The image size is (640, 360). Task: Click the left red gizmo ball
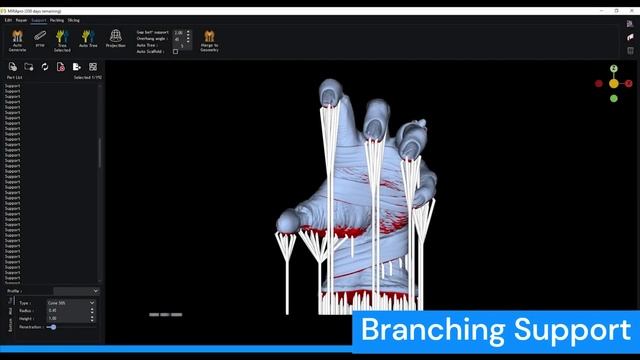tap(599, 83)
